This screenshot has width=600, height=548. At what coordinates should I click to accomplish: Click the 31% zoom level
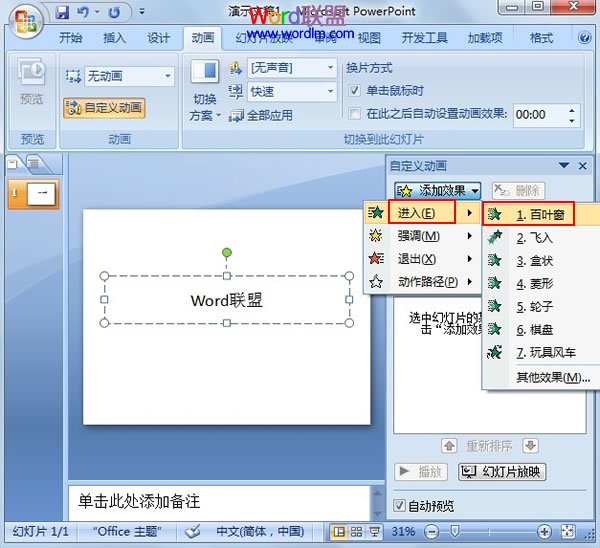tap(403, 531)
